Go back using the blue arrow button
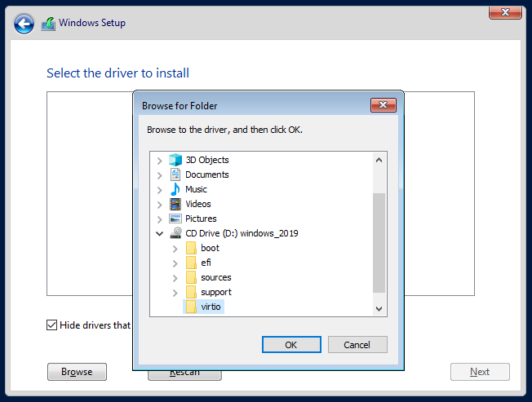 coord(24,24)
